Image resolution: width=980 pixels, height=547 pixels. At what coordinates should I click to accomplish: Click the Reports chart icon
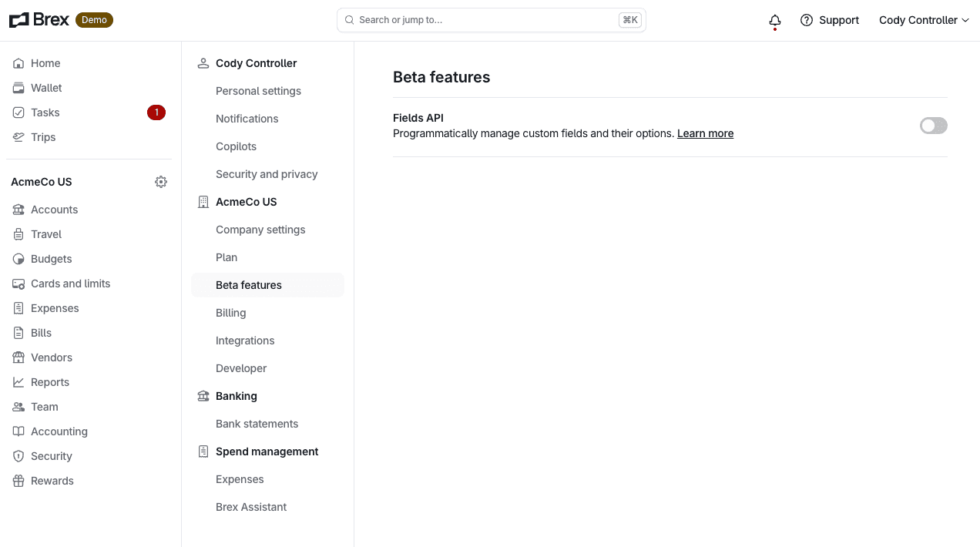click(18, 382)
